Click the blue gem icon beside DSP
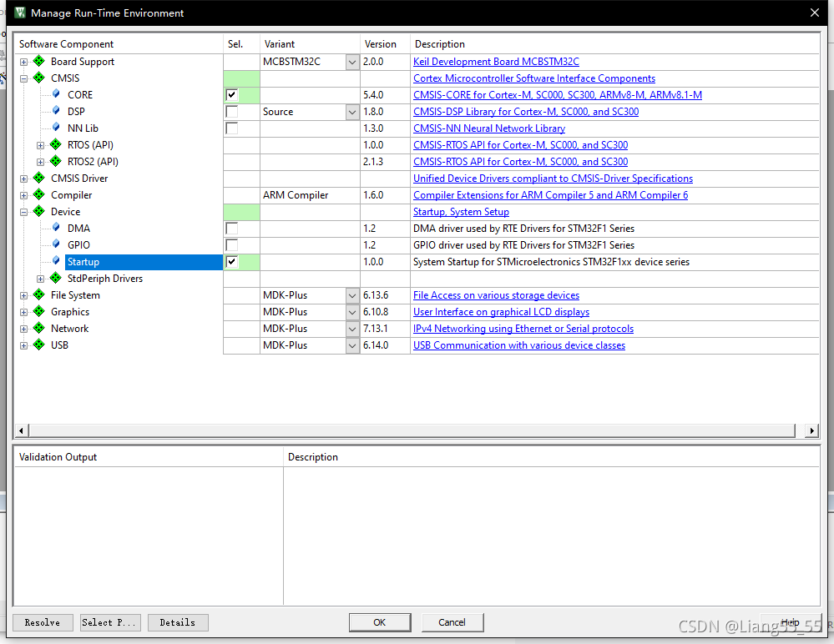This screenshot has height=644, width=834. click(x=57, y=111)
